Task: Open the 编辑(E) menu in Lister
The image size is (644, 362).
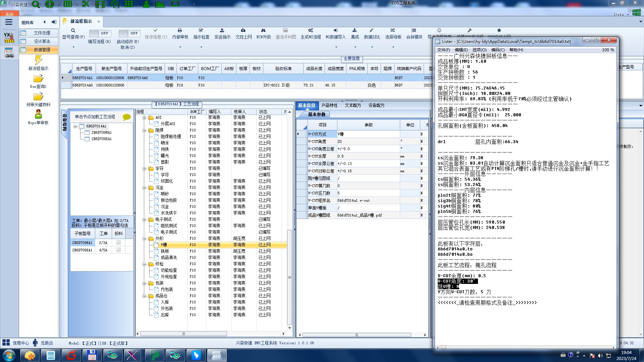Action: point(461,50)
